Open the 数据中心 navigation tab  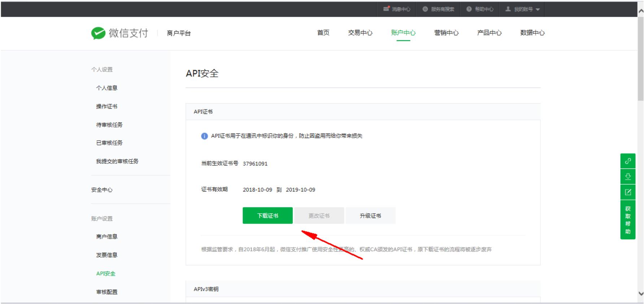click(x=532, y=33)
